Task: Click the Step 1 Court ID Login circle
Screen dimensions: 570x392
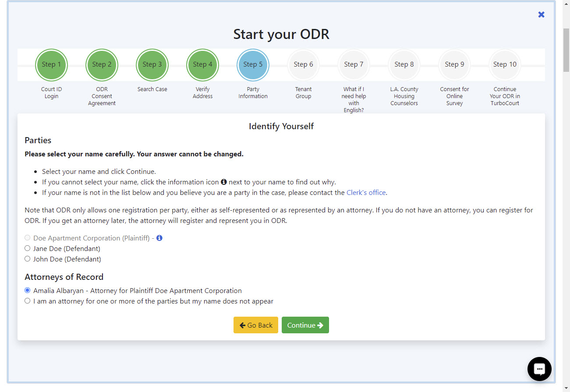Action: point(51,64)
